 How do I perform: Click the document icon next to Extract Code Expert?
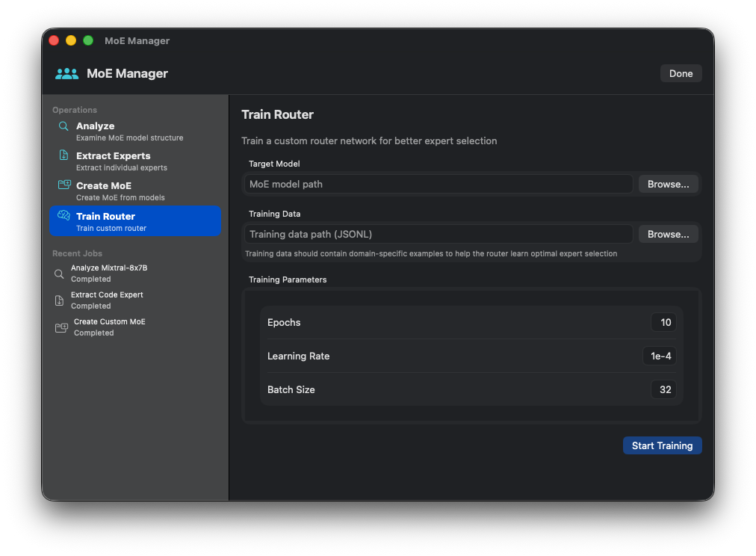(x=60, y=300)
